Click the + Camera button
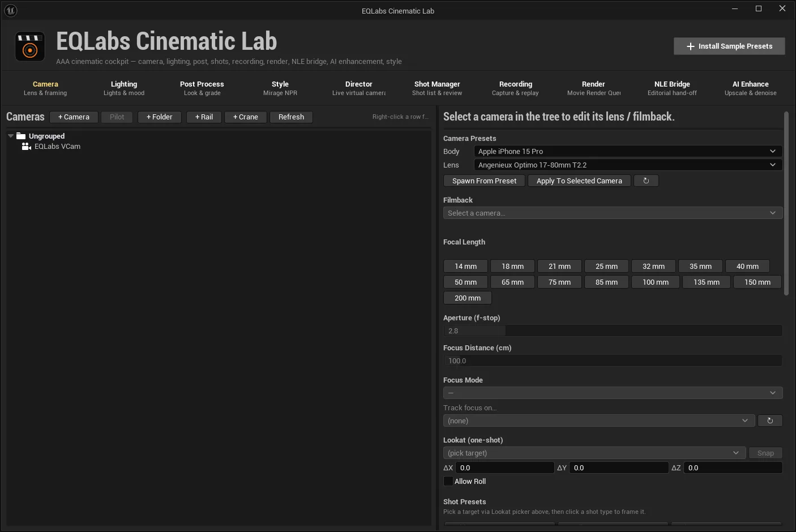Screen dimensions: 796x532 (x=74, y=117)
